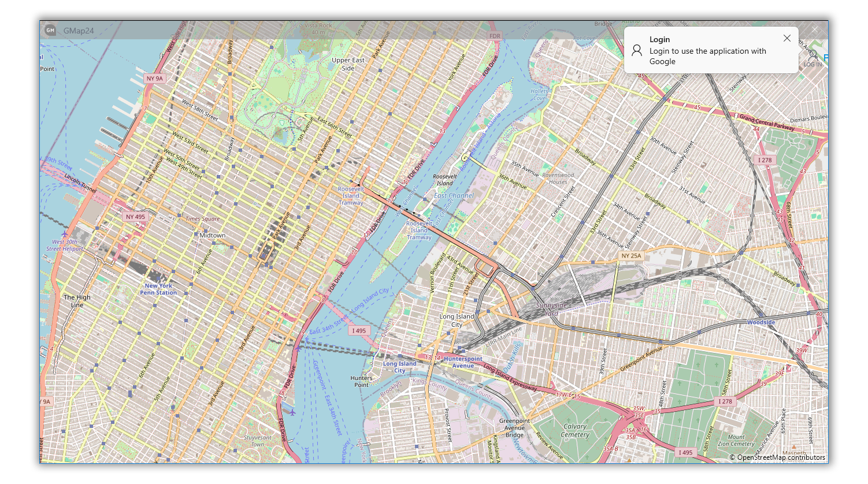Click the 'Grand Central Parkway' road label
This screenshot has width=868, height=484.
[767, 122]
